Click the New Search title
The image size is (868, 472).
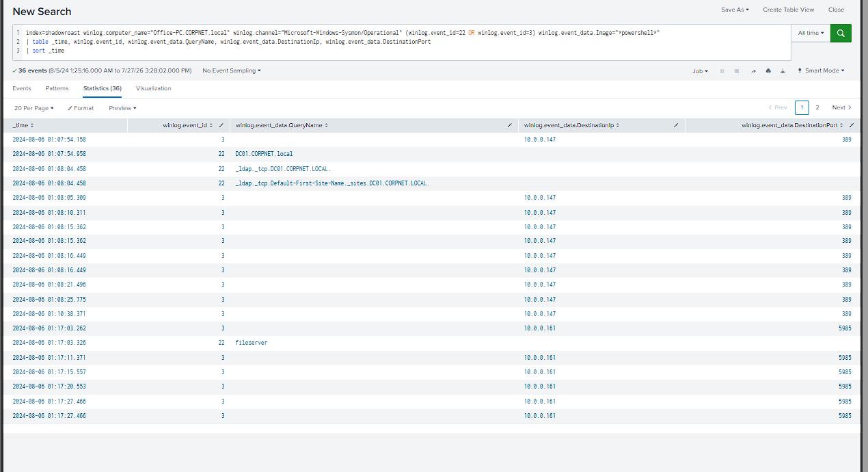42,12
